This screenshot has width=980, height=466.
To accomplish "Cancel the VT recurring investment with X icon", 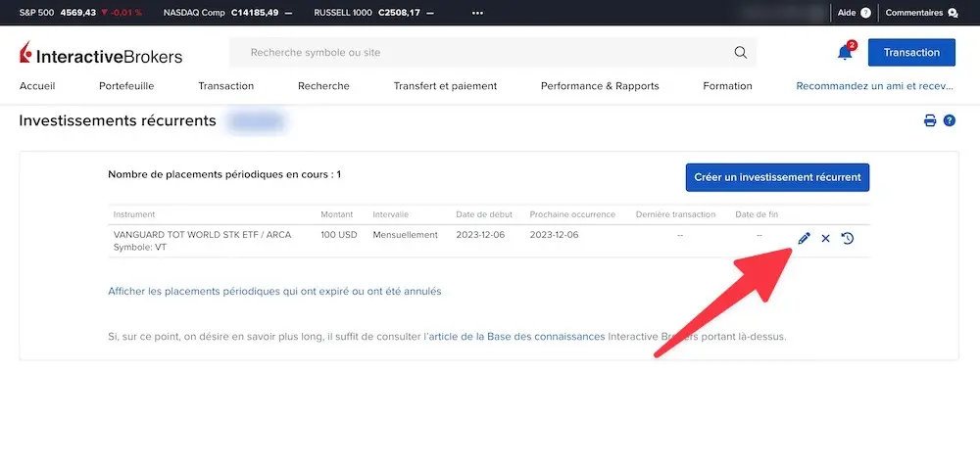I will click(825, 238).
